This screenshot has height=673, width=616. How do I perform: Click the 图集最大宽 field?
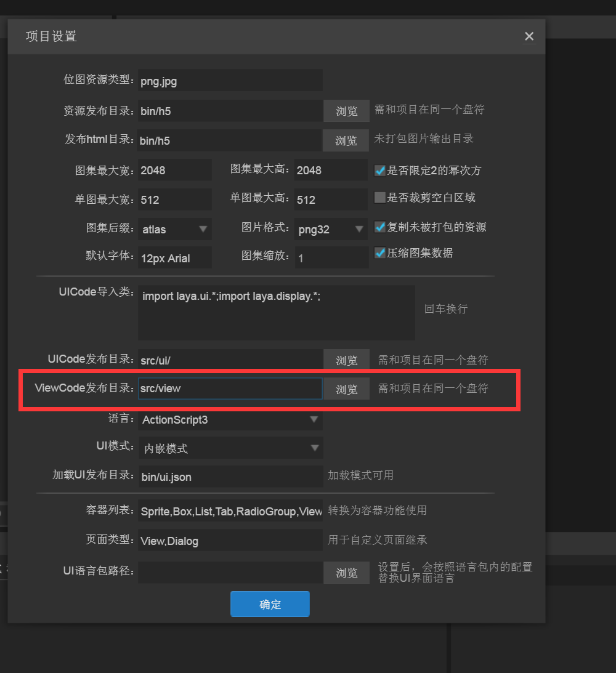pyautogui.click(x=175, y=170)
